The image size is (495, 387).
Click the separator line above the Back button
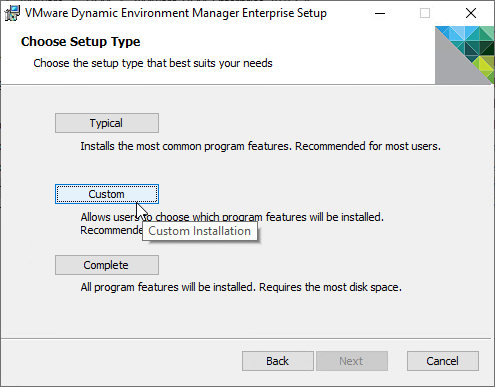[246, 339]
